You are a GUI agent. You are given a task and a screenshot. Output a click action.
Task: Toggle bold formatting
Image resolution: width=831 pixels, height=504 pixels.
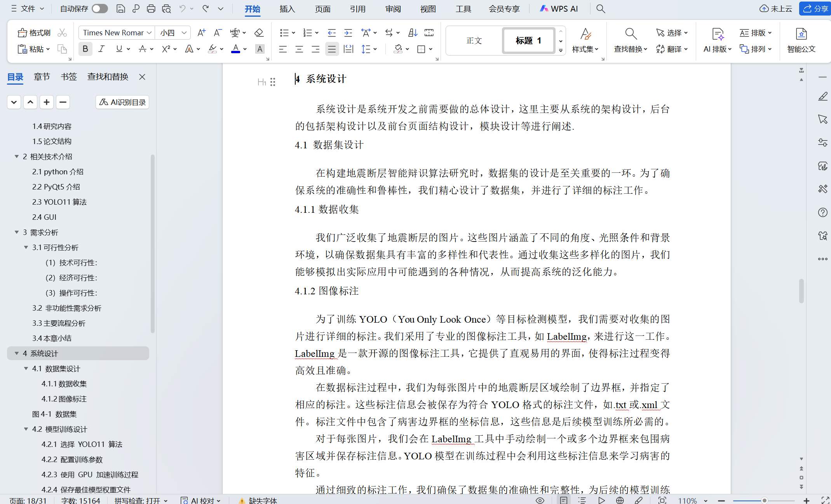85,49
